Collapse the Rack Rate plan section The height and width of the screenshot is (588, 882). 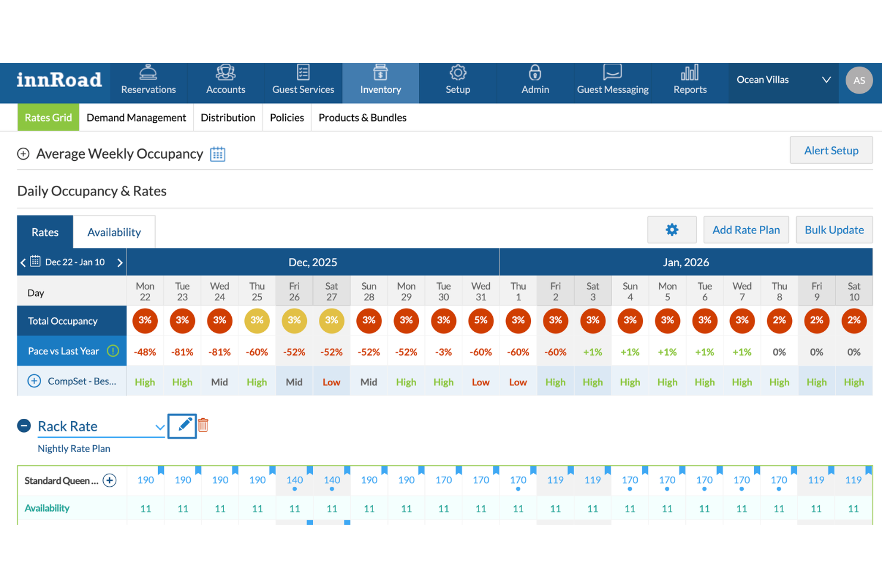[24, 426]
